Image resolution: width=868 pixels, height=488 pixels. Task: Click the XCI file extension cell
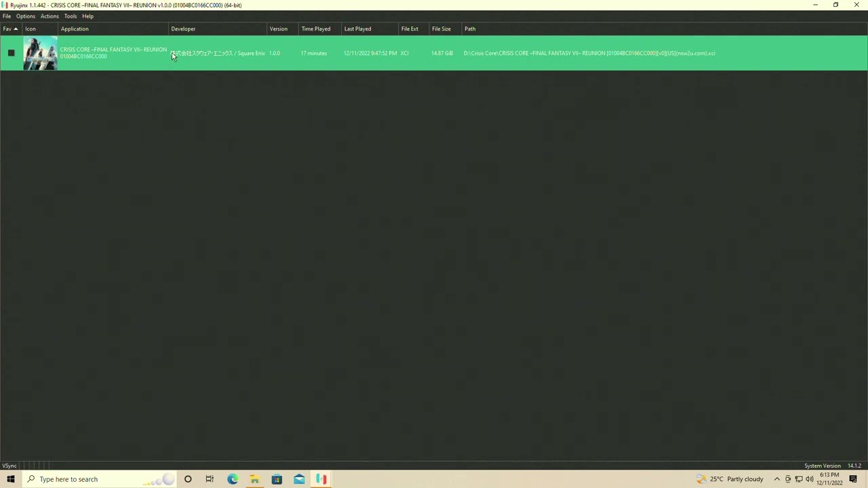coord(405,53)
